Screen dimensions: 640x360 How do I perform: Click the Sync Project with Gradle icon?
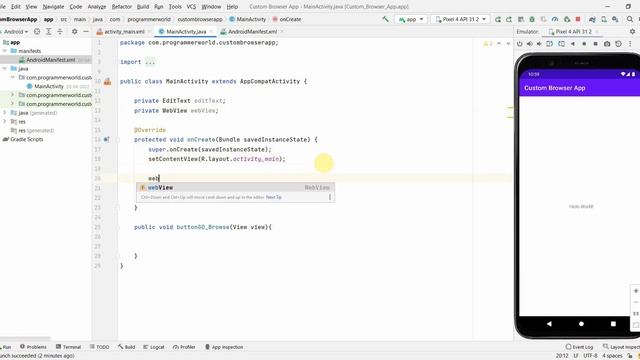592,19
